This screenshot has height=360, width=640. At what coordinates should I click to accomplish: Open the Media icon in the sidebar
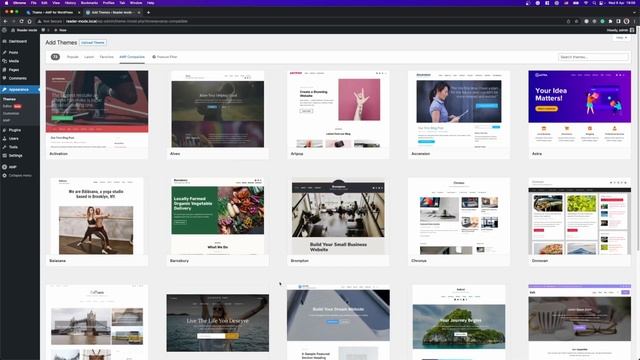(4, 61)
